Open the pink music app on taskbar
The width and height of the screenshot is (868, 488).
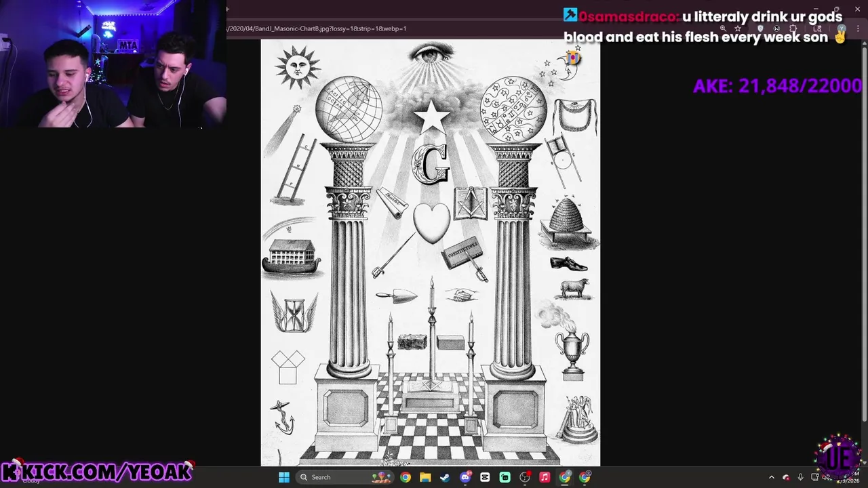pos(545,477)
